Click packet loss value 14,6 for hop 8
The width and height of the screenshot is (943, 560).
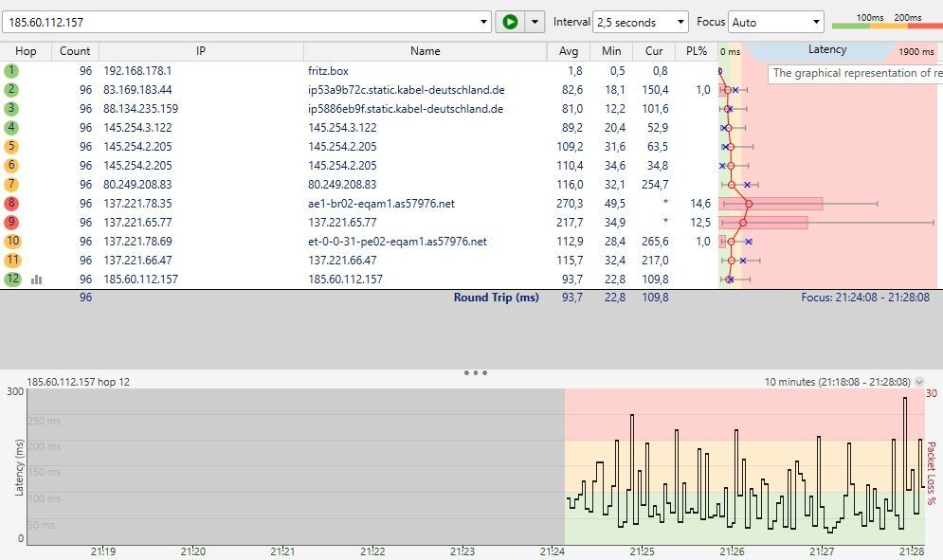[700, 204]
